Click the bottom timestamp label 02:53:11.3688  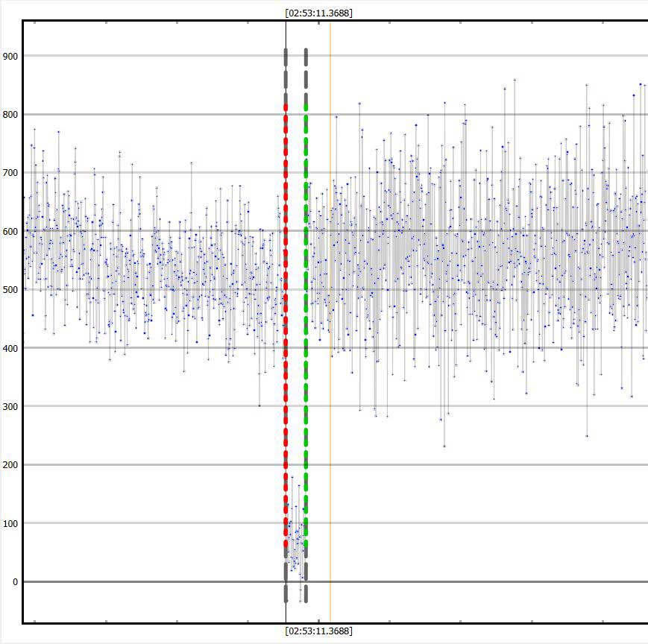[318, 631]
